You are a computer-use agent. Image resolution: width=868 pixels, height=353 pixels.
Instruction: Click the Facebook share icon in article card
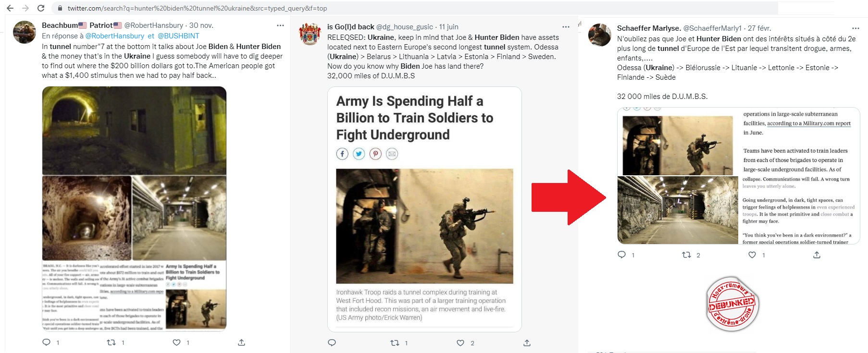342,154
